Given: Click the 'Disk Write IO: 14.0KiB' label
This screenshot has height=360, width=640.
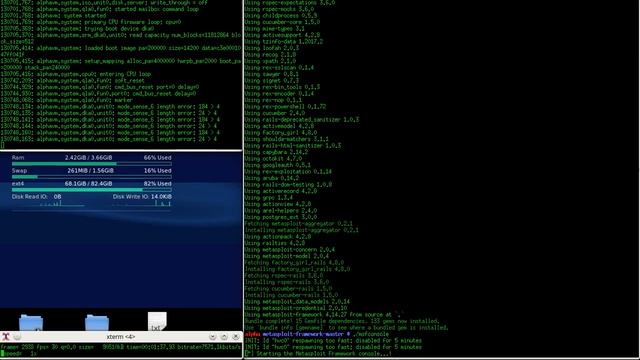Looking at the screenshot, I should [142, 197].
